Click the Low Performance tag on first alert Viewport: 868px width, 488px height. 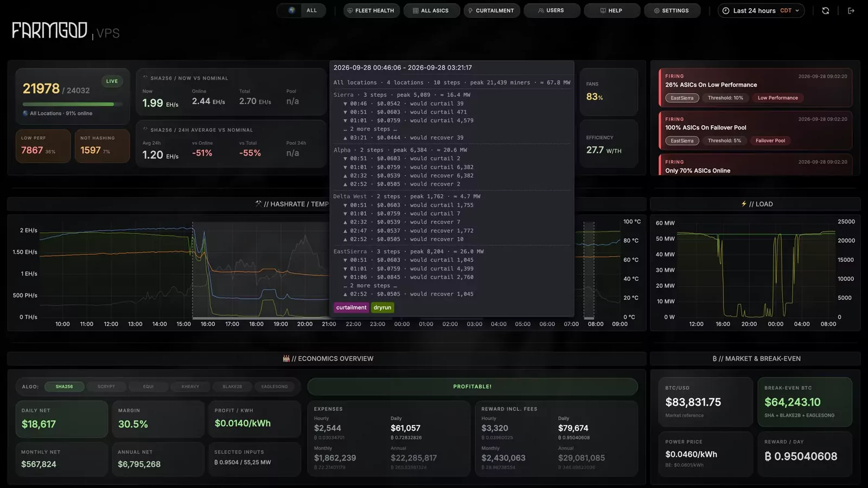tap(777, 98)
